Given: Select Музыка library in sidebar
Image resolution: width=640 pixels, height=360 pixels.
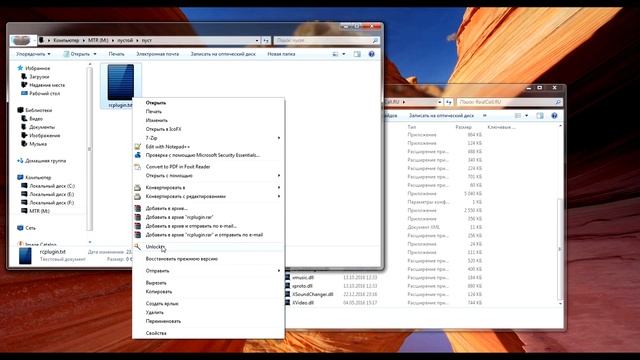Looking at the screenshot, I should [x=38, y=144].
